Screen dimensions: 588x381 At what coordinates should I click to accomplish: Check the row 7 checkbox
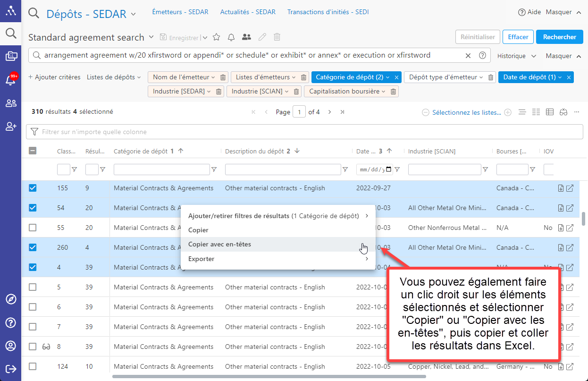[x=33, y=327]
